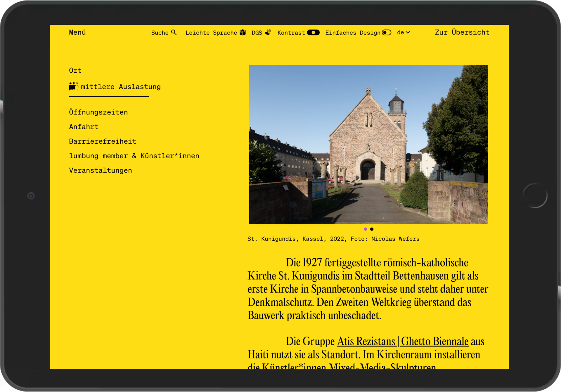This screenshot has width=561, height=392.
Task: Open the Barrierefreiheit page
Action: [102, 141]
